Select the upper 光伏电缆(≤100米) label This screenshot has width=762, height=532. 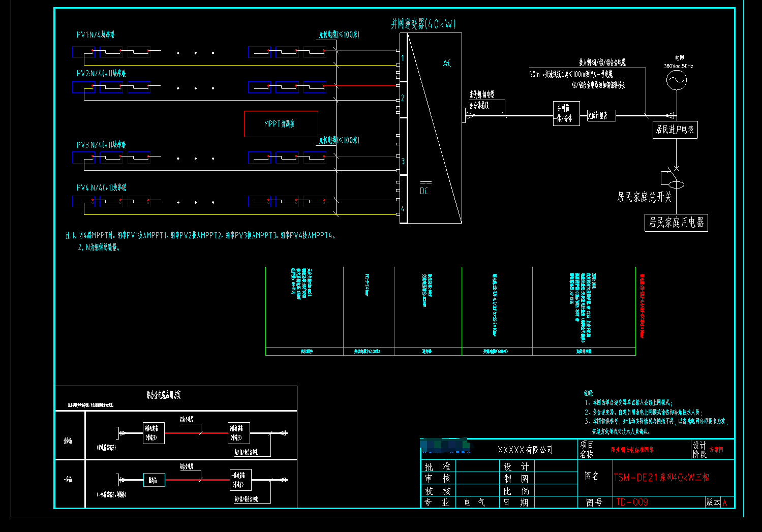coord(339,35)
